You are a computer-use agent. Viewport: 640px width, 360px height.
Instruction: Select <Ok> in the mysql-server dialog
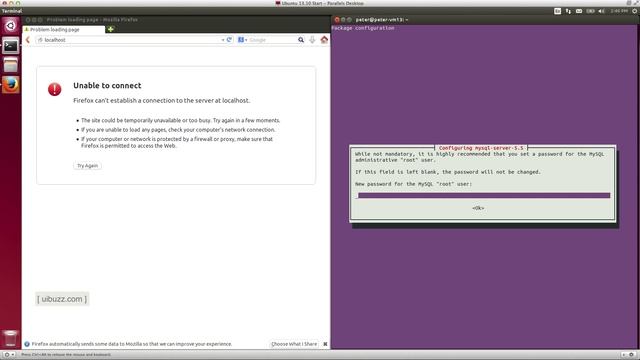coord(478,208)
